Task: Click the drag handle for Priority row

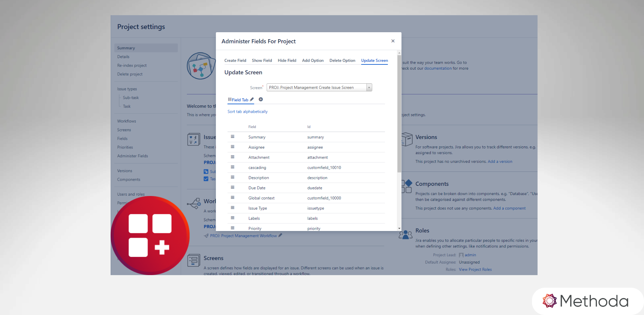Action: [x=232, y=228]
